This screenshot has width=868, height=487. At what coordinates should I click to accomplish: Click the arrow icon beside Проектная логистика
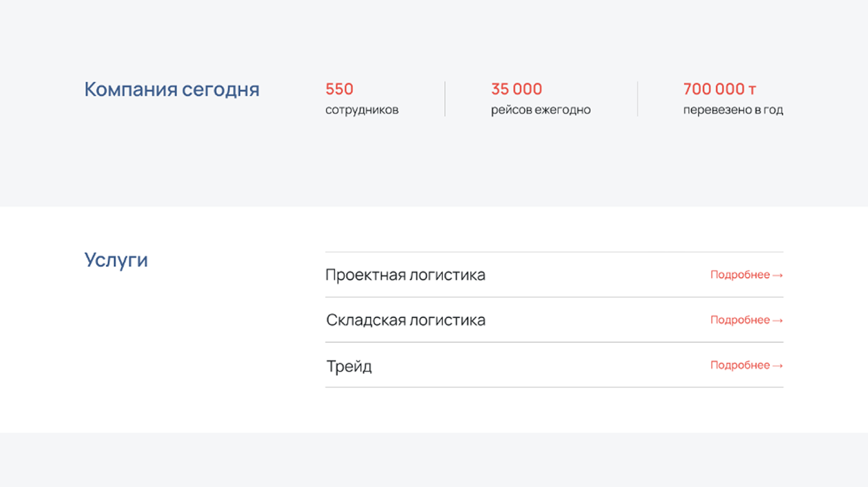click(778, 275)
